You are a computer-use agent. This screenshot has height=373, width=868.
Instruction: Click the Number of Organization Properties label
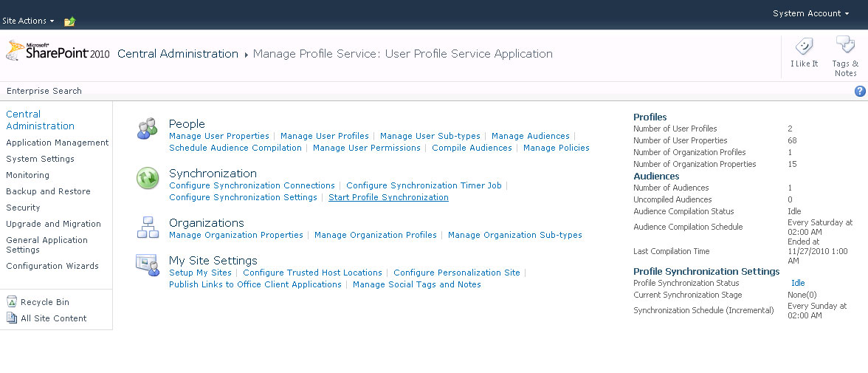coord(695,164)
